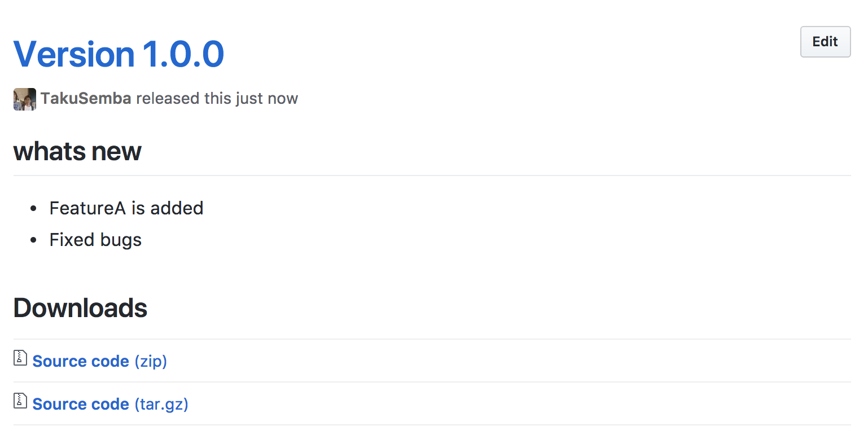
Task: Click the "just now" release timestamp
Action: (267, 99)
